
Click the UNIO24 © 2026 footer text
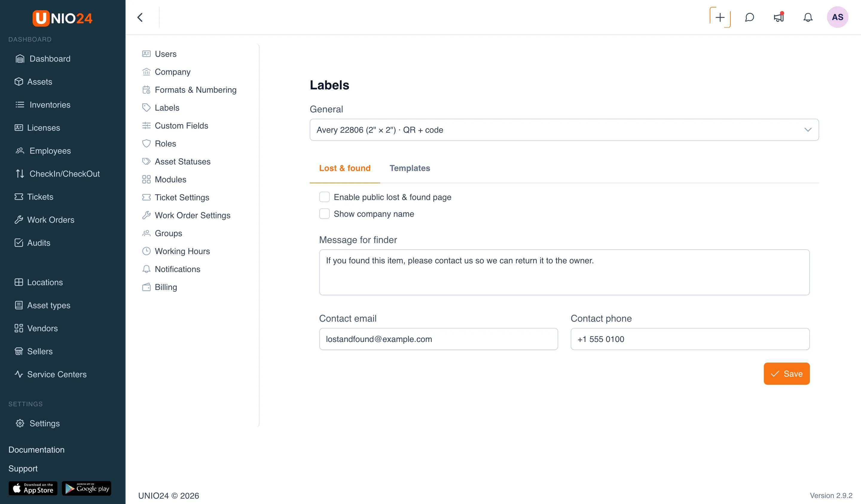click(168, 495)
